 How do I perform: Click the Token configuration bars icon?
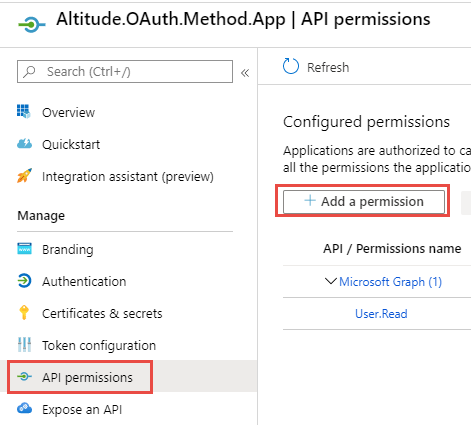click(24, 345)
